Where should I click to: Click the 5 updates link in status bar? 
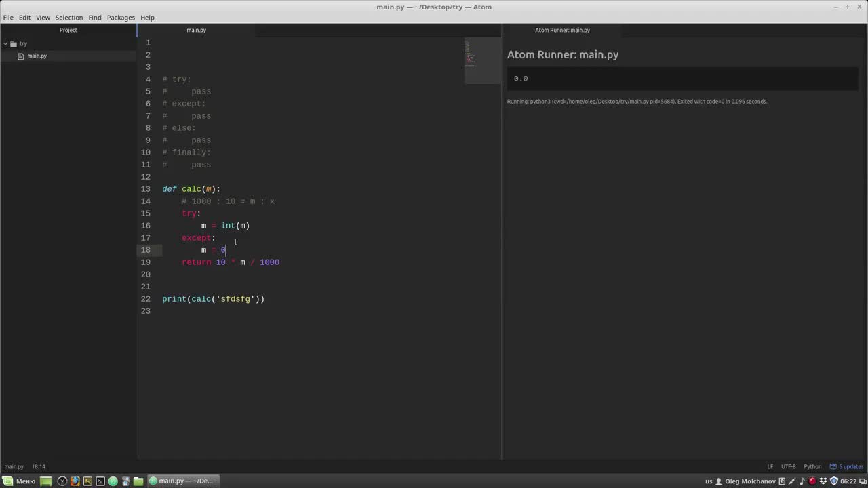point(850,467)
